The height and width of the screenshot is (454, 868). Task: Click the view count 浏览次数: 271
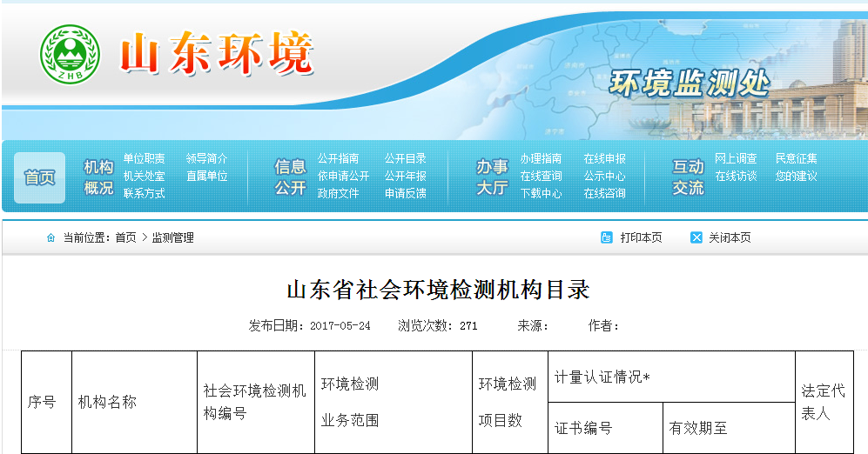437,325
